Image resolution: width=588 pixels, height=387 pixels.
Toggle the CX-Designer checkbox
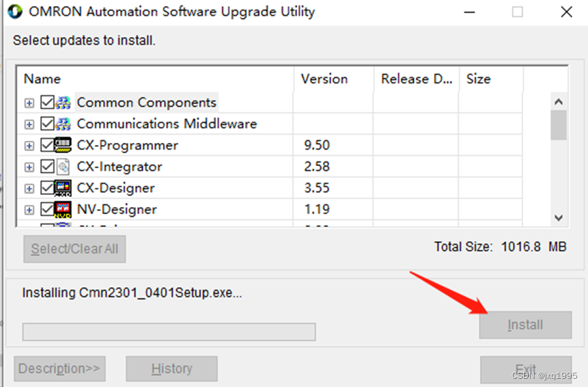click(47, 188)
